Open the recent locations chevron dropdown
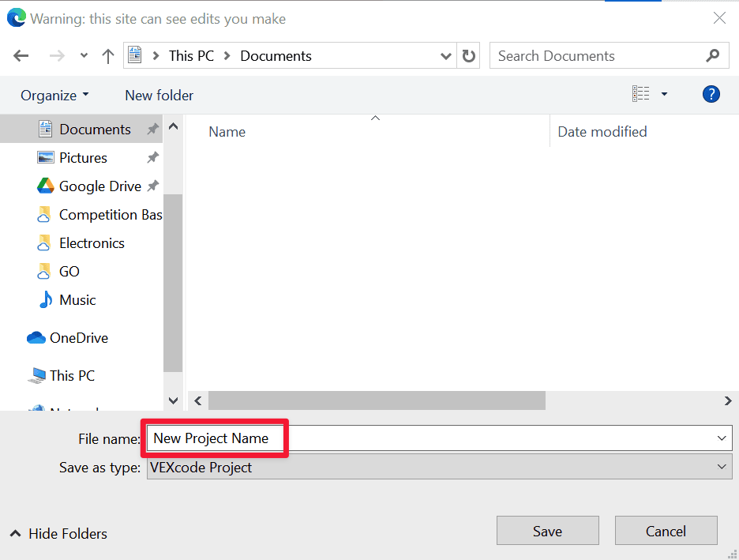 pyautogui.click(x=83, y=55)
